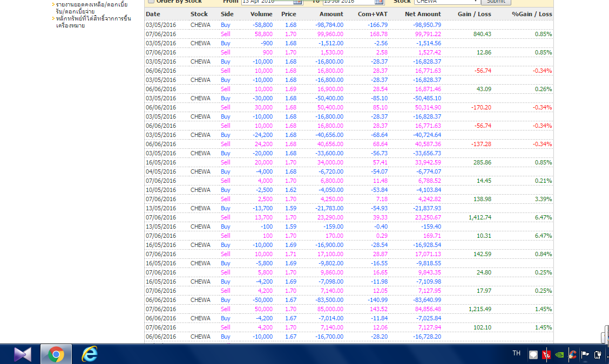Open the To date calendar picker icon
Image resolution: width=609 pixels, height=364 pixels.
click(379, 2)
